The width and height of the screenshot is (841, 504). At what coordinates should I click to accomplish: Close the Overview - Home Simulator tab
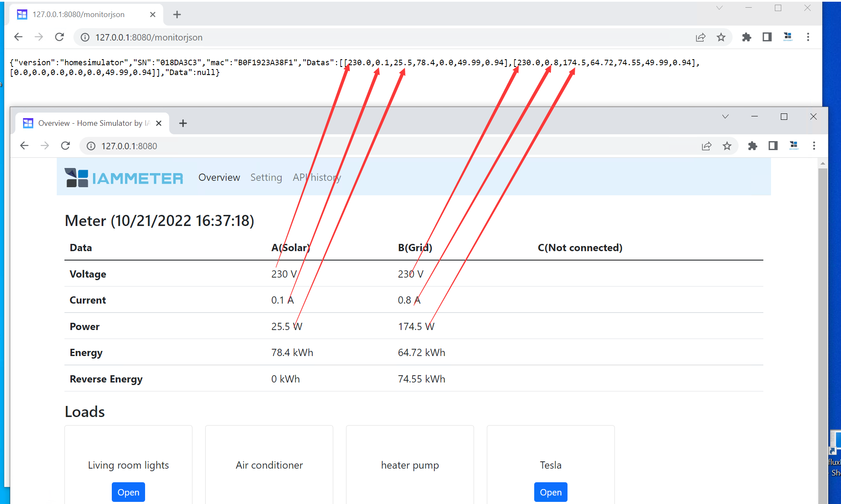tap(159, 123)
